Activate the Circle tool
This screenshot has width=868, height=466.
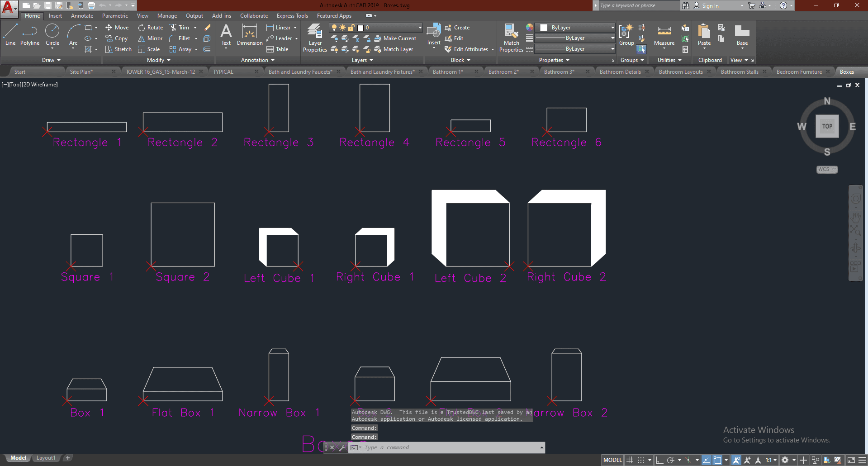point(52,35)
